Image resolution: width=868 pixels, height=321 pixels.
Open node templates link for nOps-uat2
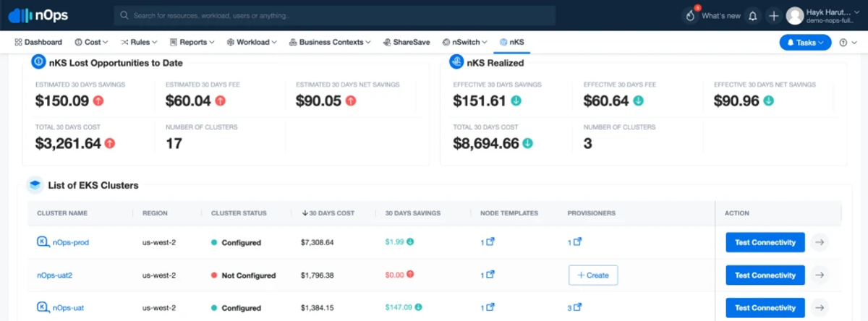[x=488, y=275]
